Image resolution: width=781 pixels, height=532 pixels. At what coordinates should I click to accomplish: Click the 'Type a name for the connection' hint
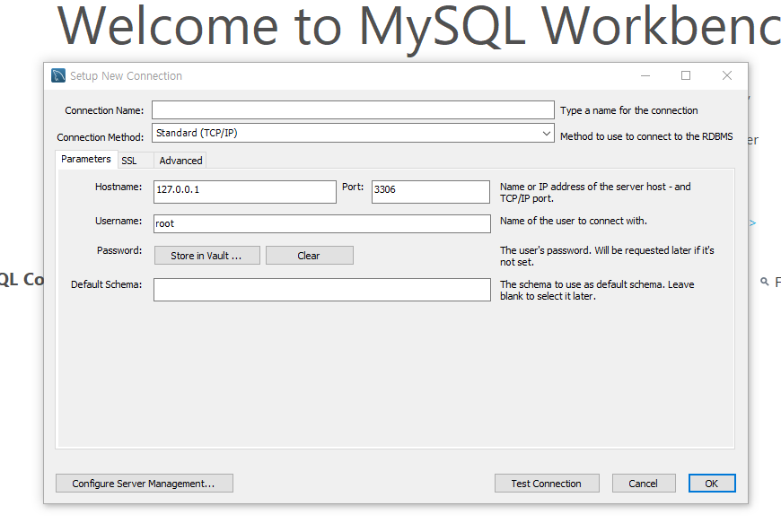pyautogui.click(x=628, y=110)
